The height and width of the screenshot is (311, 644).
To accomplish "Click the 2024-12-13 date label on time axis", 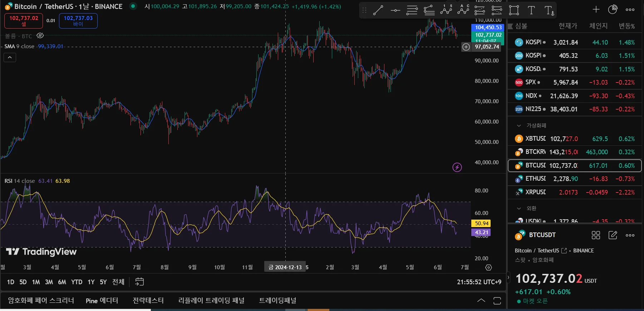I will coord(285,267).
